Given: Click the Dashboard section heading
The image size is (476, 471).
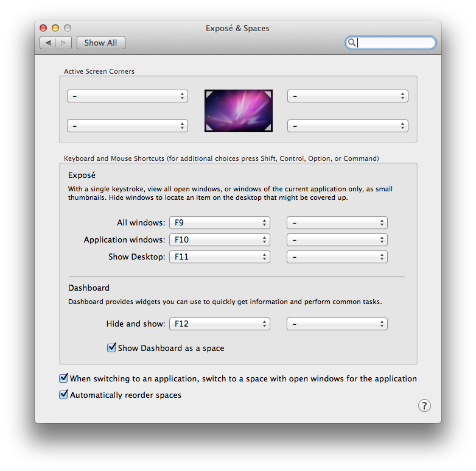Looking at the screenshot, I should tap(89, 288).
